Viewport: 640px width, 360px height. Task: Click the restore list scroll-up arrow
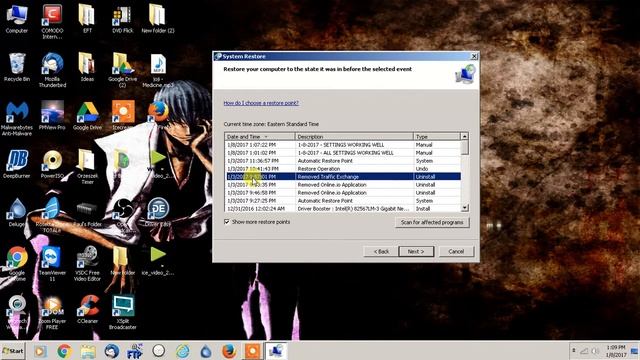[464, 136]
